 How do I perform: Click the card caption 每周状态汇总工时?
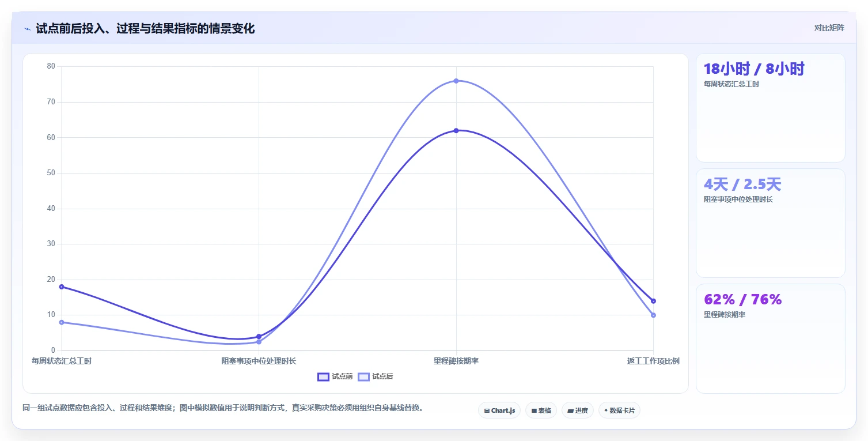(731, 84)
